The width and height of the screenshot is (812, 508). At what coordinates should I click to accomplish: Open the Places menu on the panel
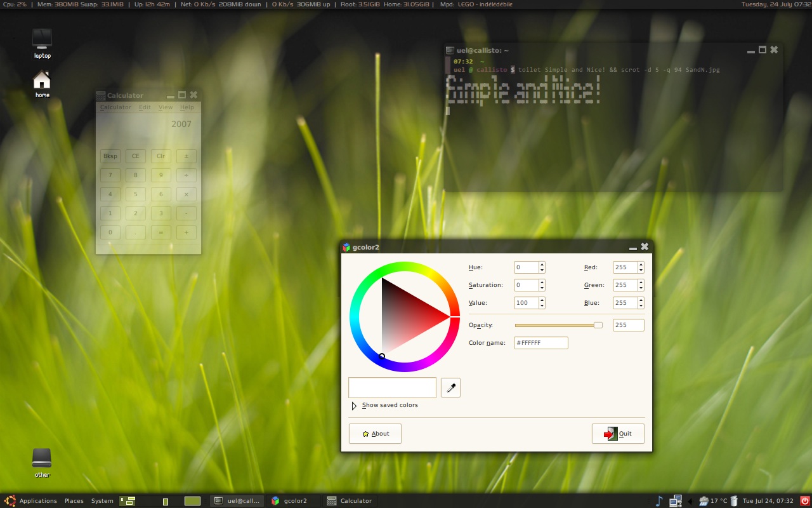pos(74,501)
